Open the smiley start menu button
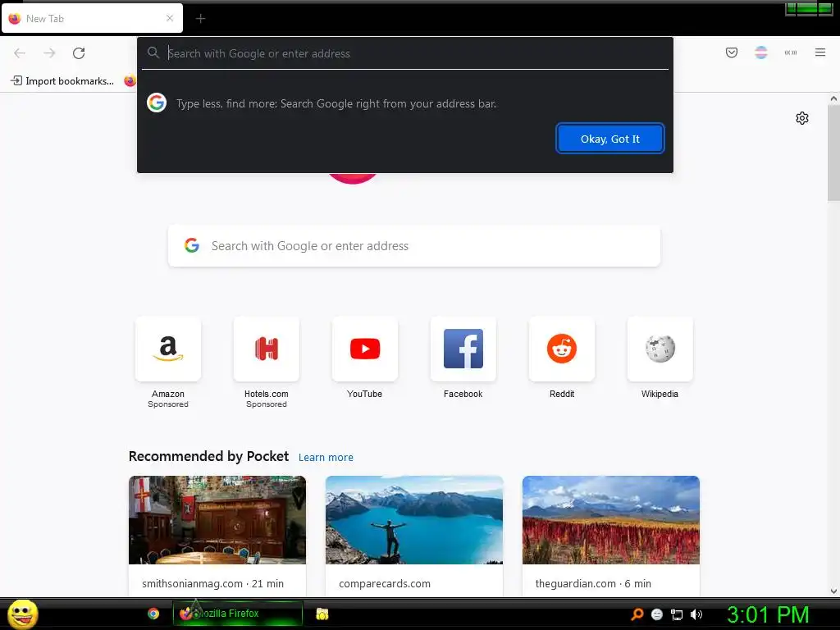 pyautogui.click(x=22, y=614)
